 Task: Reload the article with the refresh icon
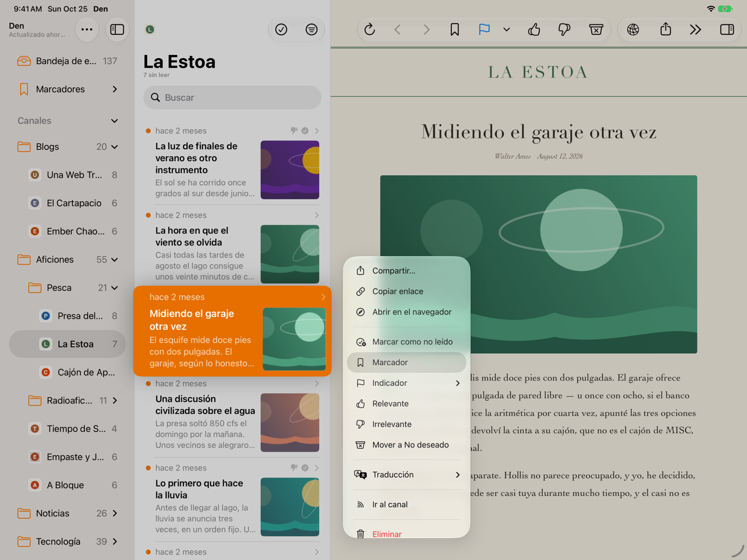(x=370, y=30)
